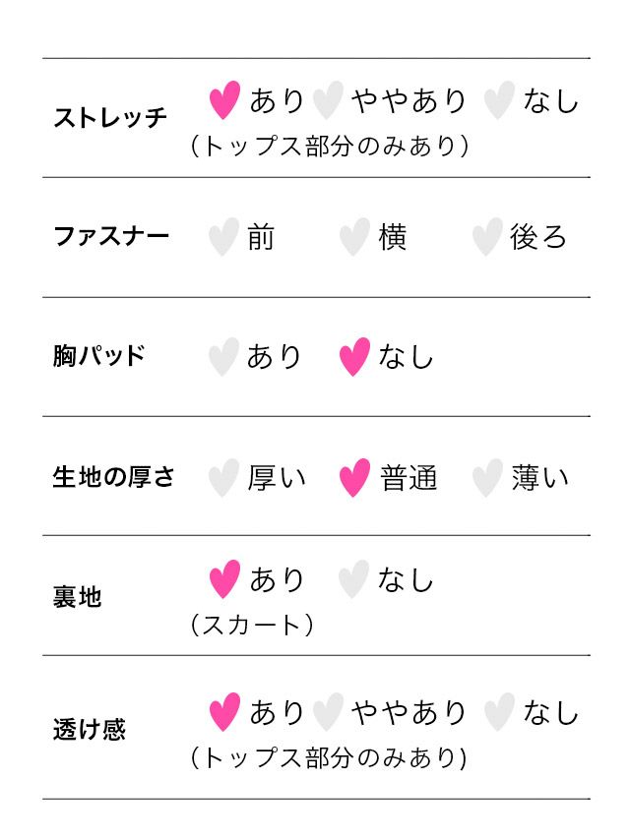Click gray heart beside ストレッチ なし

499,100
